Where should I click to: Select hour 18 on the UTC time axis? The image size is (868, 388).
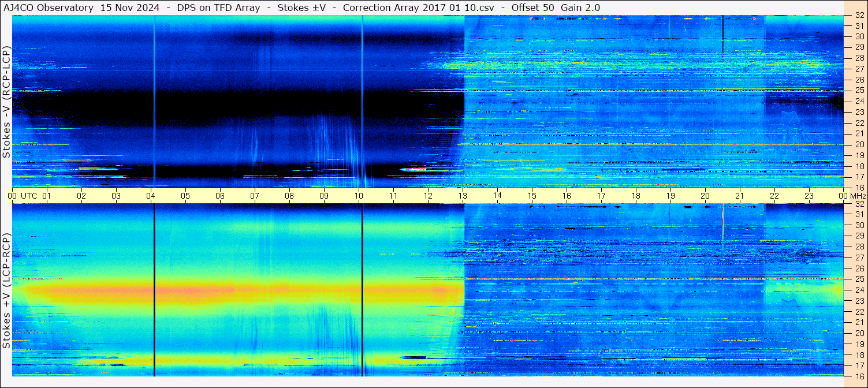tap(636, 196)
